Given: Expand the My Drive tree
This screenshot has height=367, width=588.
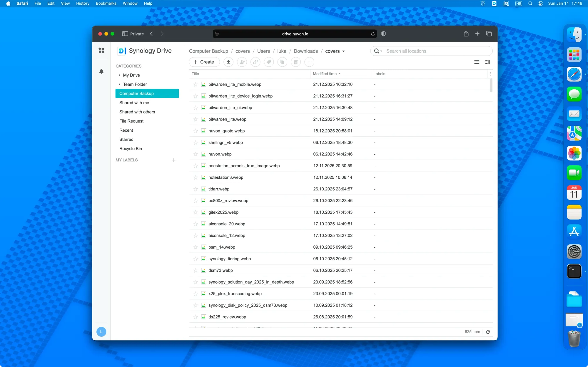Looking at the screenshot, I should click(x=119, y=75).
